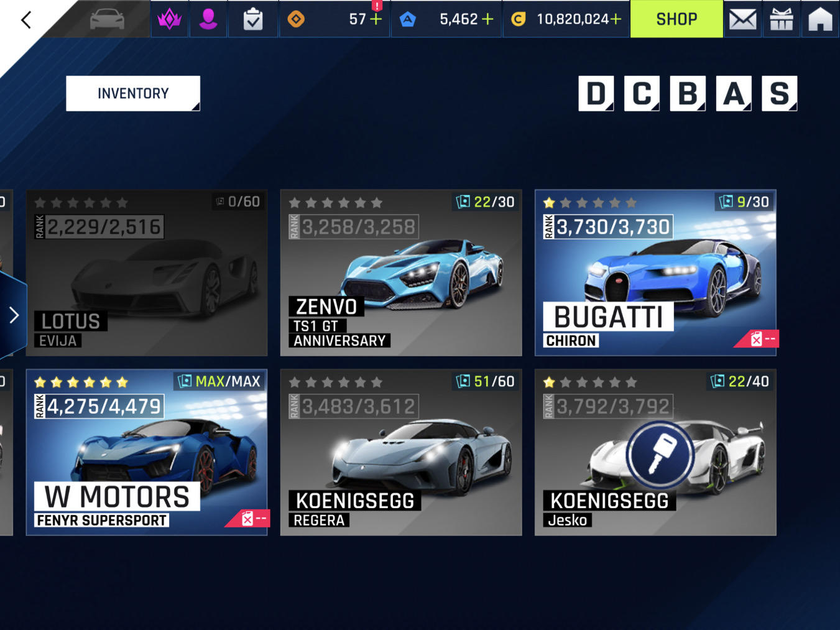Tap the Koenigsegg Jesko name label
The height and width of the screenshot is (630, 840).
pos(609,509)
